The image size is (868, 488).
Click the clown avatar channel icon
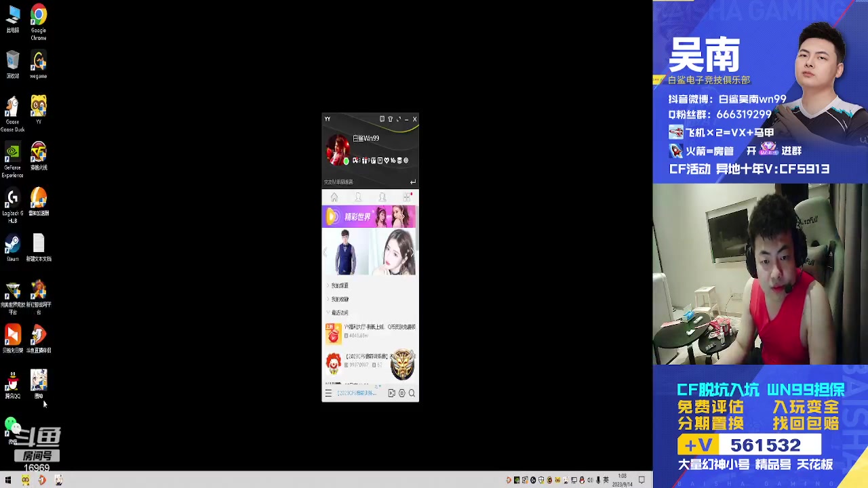333,363
